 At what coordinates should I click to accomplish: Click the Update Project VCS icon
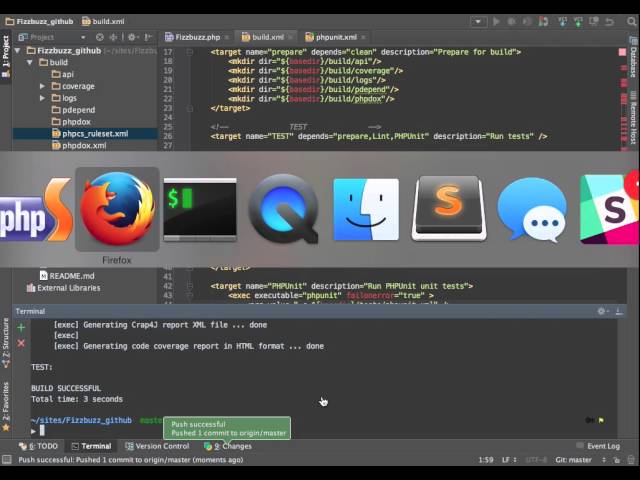[562, 21]
